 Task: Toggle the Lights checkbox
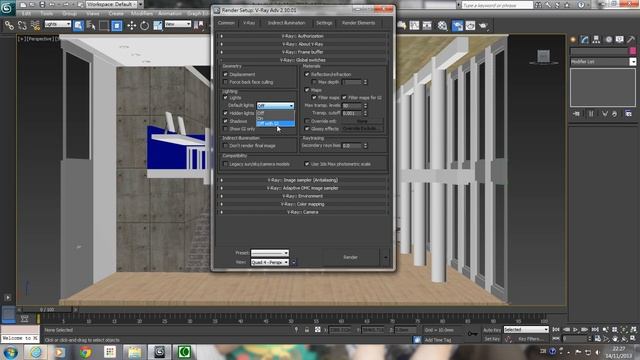(225, 98)
